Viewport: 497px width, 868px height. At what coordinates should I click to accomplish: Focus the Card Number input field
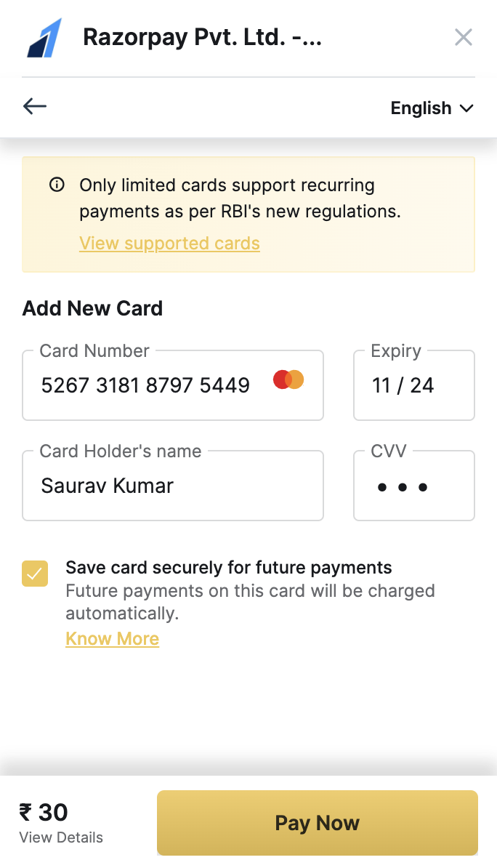(x=173, y=385)
